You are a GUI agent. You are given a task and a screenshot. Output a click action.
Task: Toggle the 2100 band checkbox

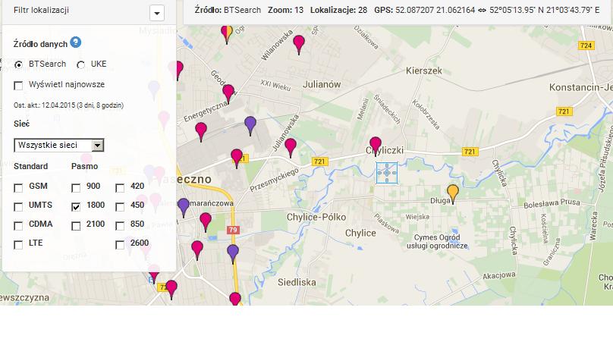click(76, 226)
